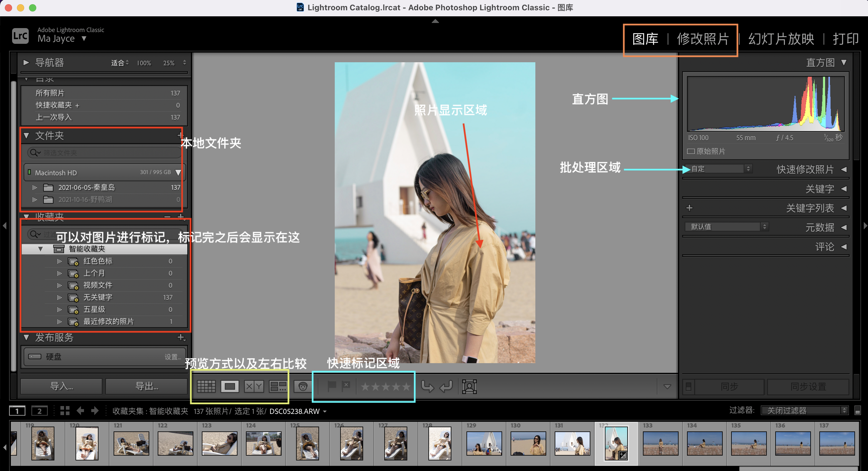
Task: Click 筛选文件夹 search field
Action: pyautogui.click(x=104, y=153)
